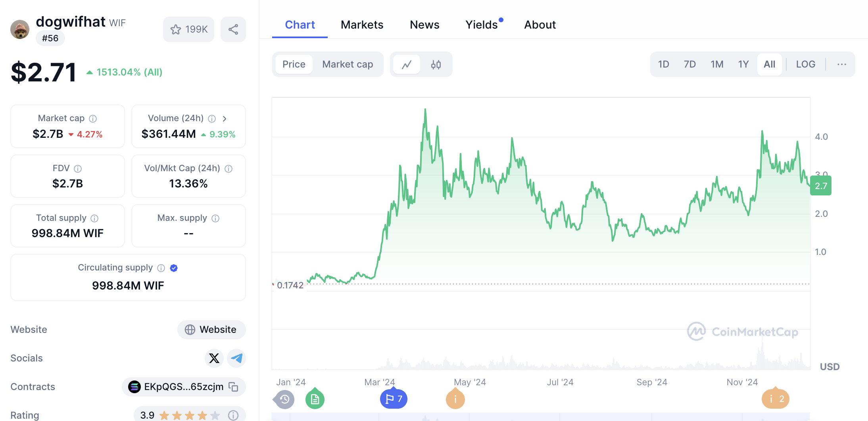The width and height of the screenshot is (868, 421).
Task: Open the chart more options menu
Action: point(842,64)
